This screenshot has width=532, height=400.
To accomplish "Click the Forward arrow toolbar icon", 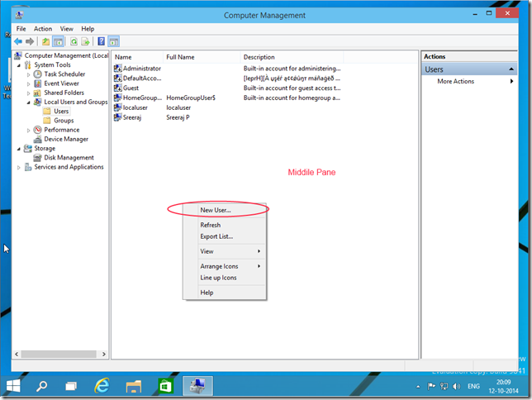I will click(x=30, y=42).
